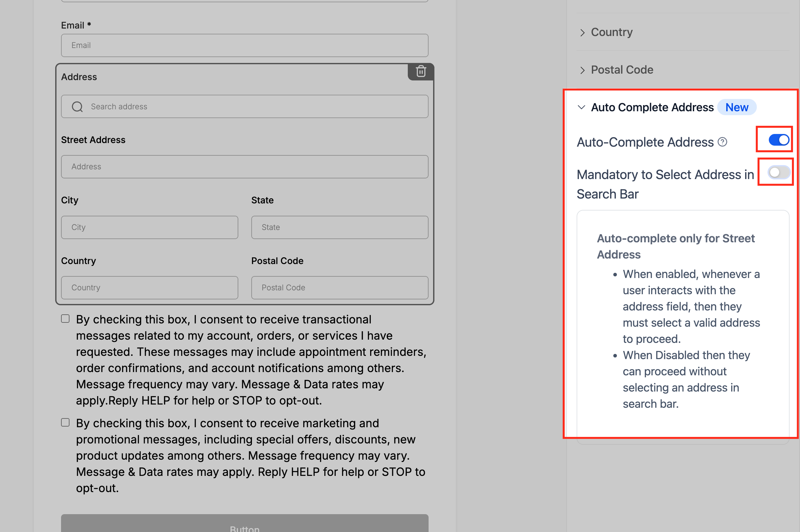Focus the Country text field in form
Screen dimensions: 800x532
149,288
